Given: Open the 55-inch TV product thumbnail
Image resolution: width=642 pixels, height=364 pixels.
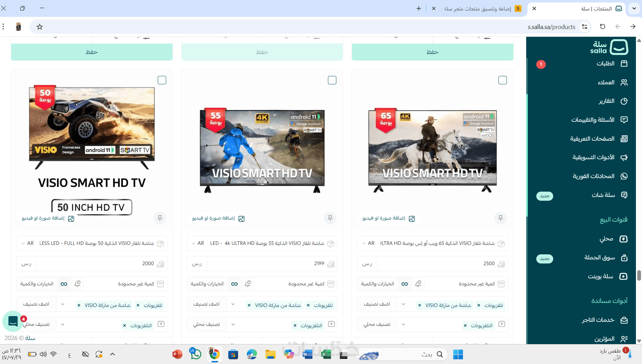Looking at the screenshot, I should click(x=262, y=150).
